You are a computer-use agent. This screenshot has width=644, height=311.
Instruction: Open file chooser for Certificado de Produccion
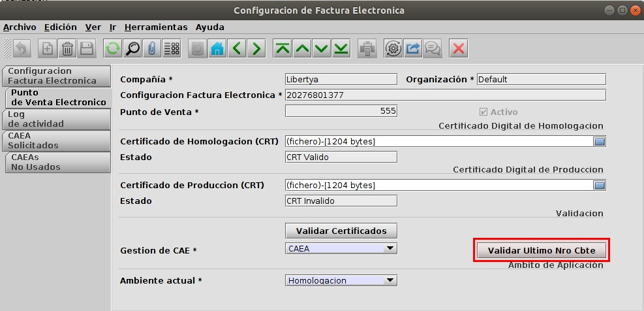pos(600,186)
